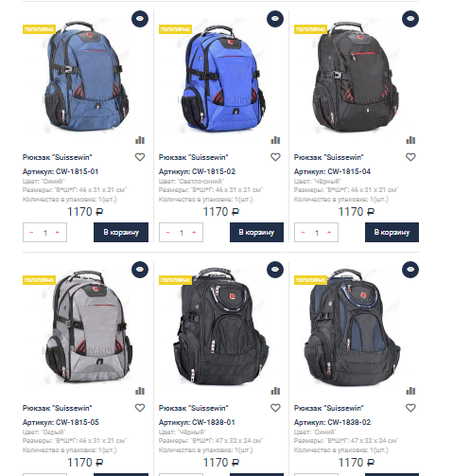Add CW-1815-04 to wishlist with heart
The height and width of the screenshot is (476, 453).
point(410,157)
